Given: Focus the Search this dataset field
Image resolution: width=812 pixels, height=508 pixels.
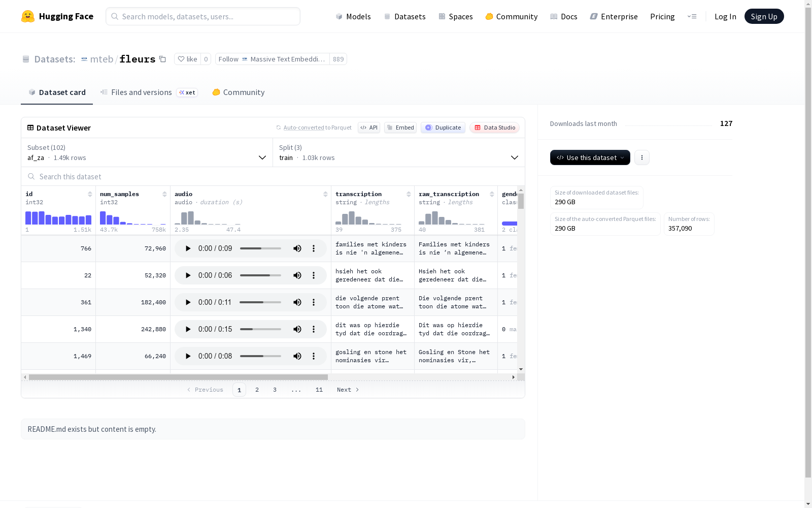Looking at the screenshot, I should coord(273,176).
